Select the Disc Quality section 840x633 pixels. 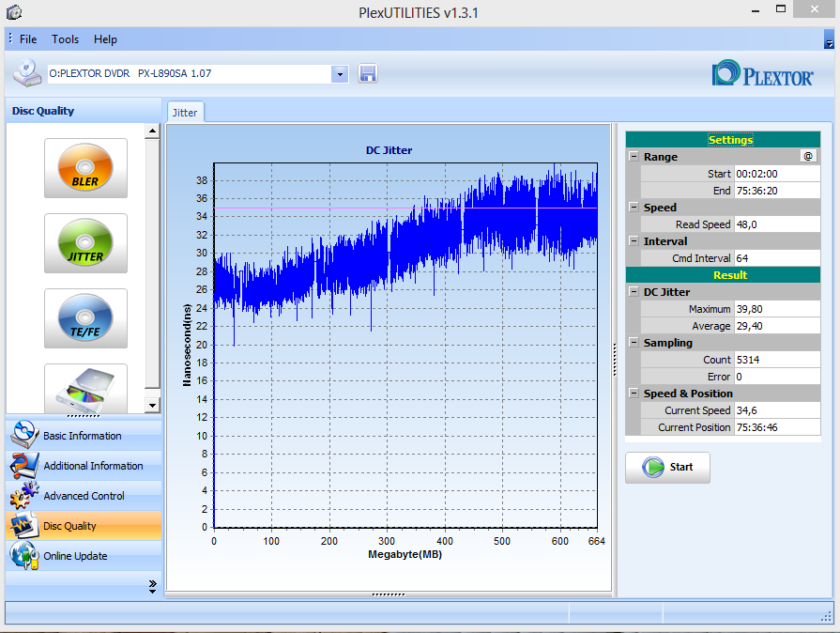click(x=84, y=525)
